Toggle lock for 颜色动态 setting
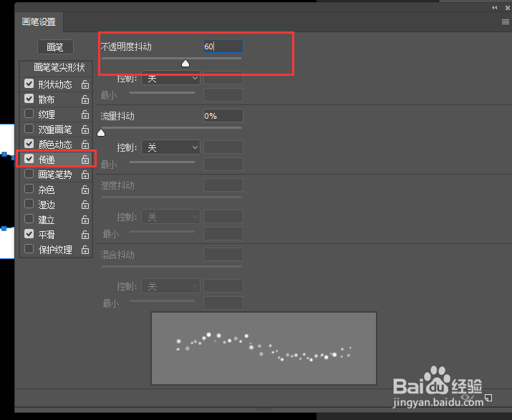The image size is (512, 420). [x=85, y=145]
